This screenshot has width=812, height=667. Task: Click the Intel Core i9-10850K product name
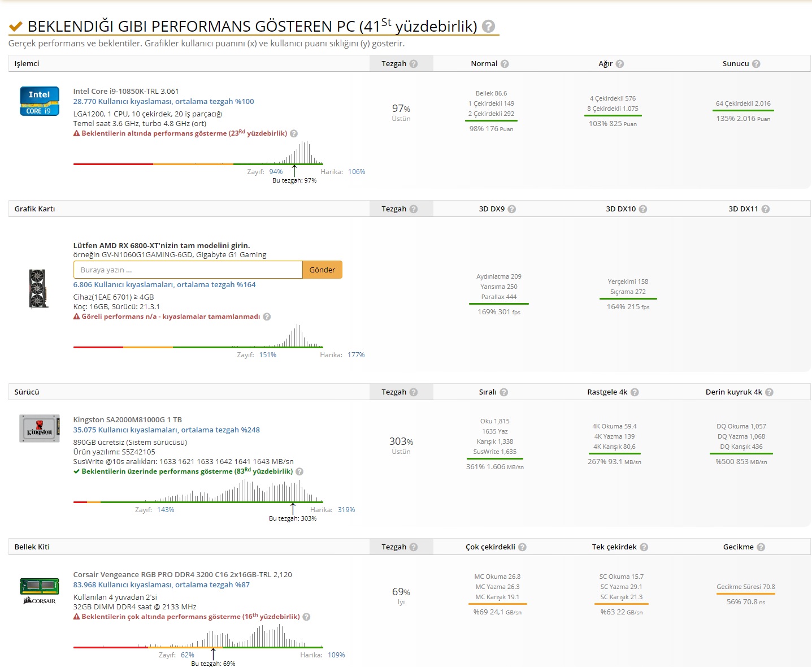(126, 91)
